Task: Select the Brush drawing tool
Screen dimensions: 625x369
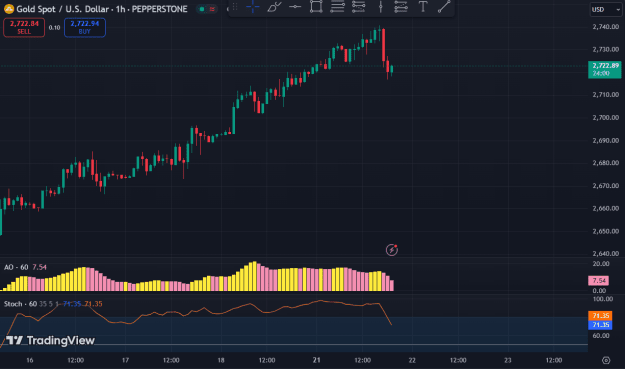Action: pos(274,7)
